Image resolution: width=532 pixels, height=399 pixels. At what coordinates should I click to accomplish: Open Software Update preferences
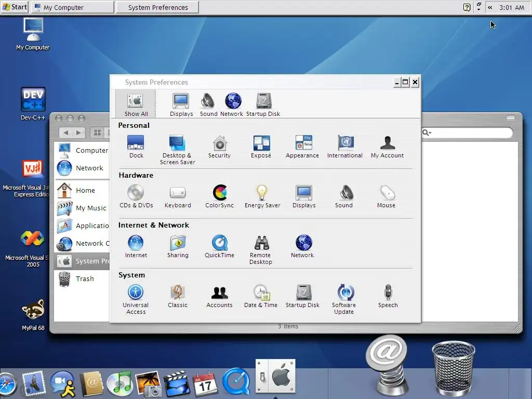click(x=344, y=300)
